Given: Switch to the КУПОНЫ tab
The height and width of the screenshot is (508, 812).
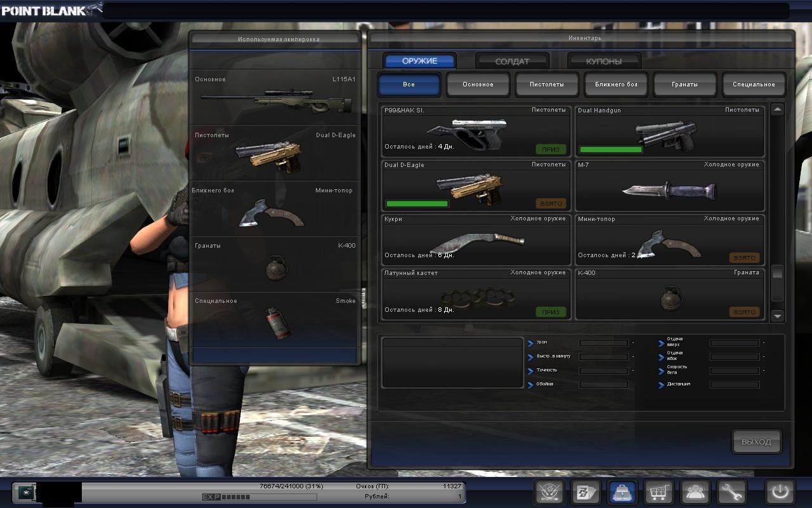Looking at the screenshot, I should click(x=603, y=62).
